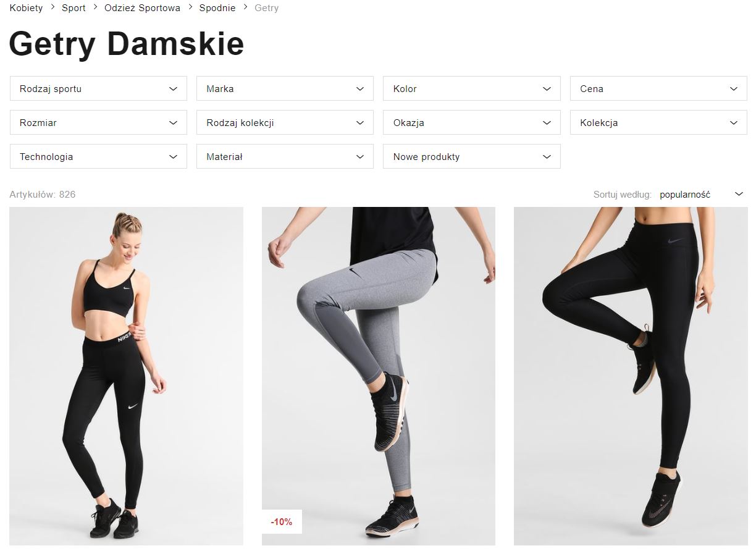Open the Technologia filter dropdown

tap(98, 156)
